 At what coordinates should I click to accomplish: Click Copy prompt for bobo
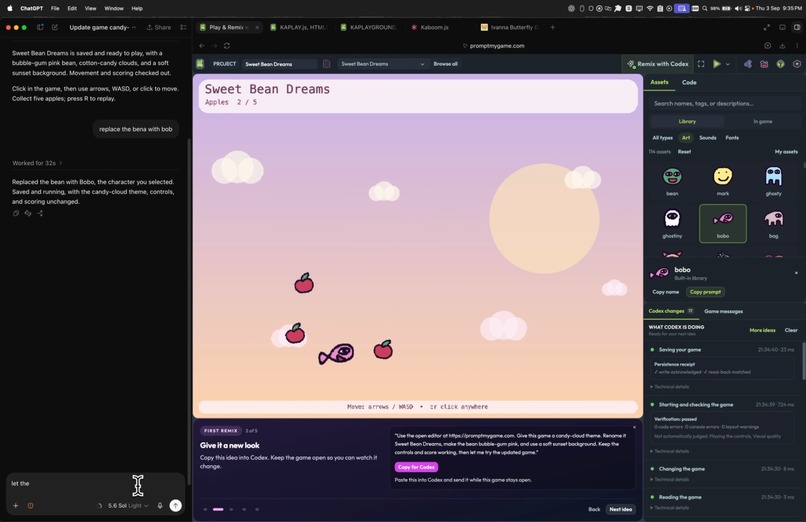pos(705,292)
